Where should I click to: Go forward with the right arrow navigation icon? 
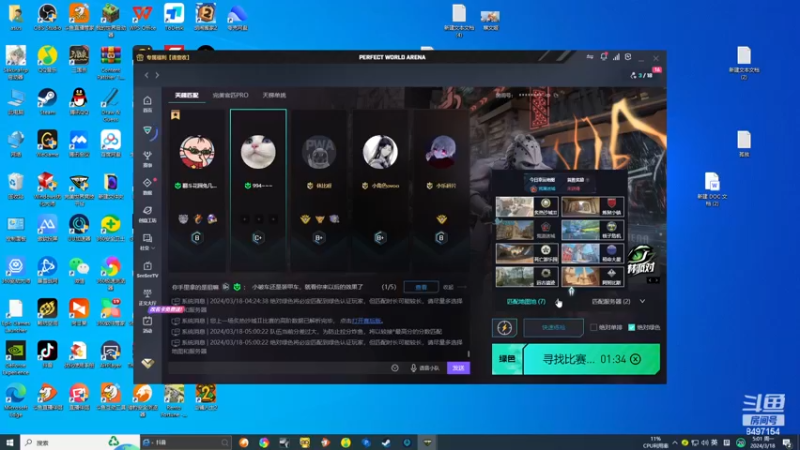157,75
